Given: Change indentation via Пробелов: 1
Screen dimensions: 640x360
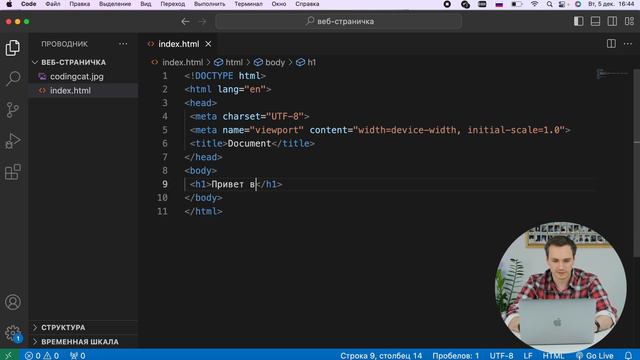Looking at the screenshot, I should click(x=456, y=356).
